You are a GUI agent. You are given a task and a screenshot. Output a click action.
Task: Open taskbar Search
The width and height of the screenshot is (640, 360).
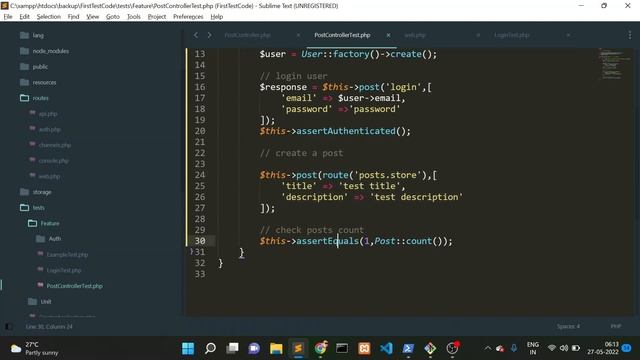210,348
